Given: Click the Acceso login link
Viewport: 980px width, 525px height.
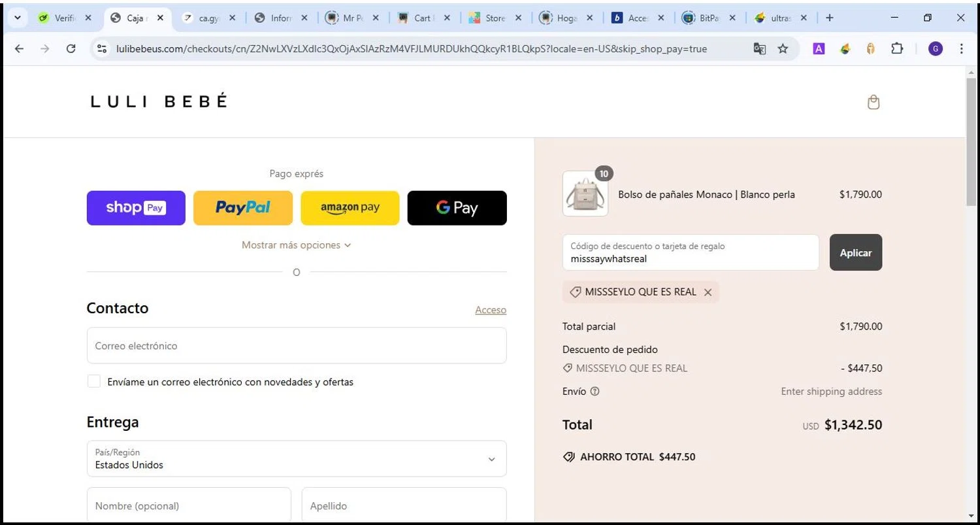Looking at the screenshot, I should coord(491,310).
